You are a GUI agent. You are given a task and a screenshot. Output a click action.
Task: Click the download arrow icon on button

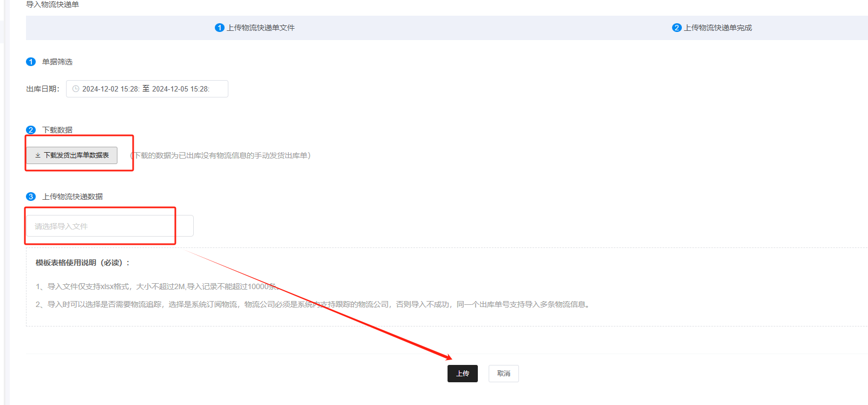coord(38,155)
